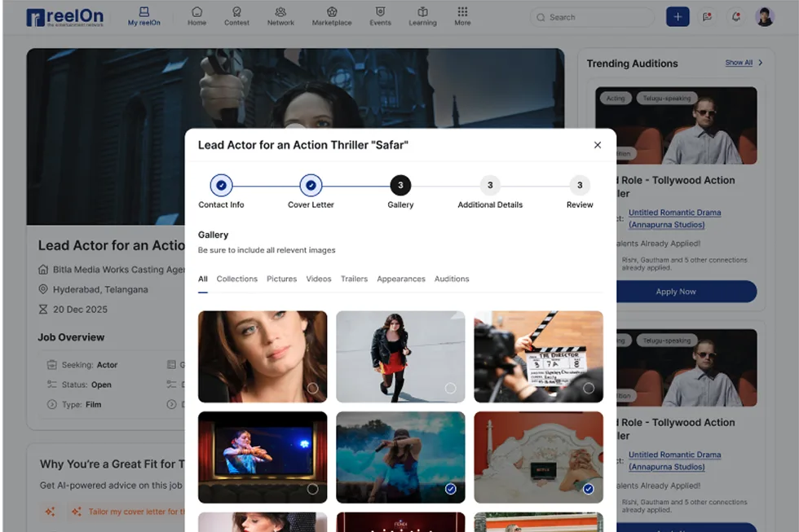Click in the Search input field
The height and width of the screenshot is (532, 799).
[x=595, y=17]
